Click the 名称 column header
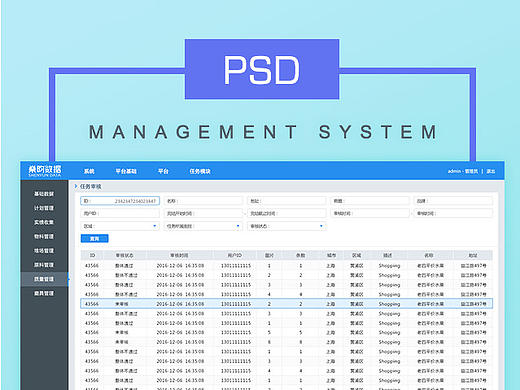Viewport: 520px width, 390px height. click(x=429, y=255)
